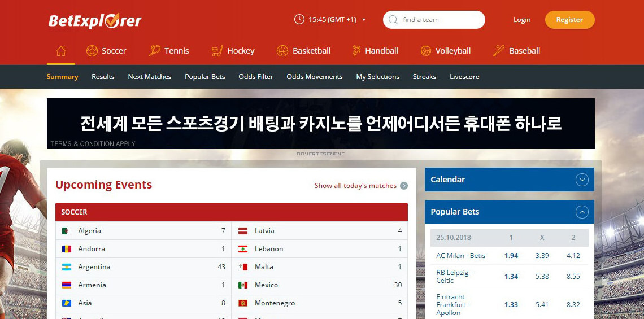The width and height of the screenshot is (644, 319).
Task: Click the SOCCER section header
Action: click(232, 212)
